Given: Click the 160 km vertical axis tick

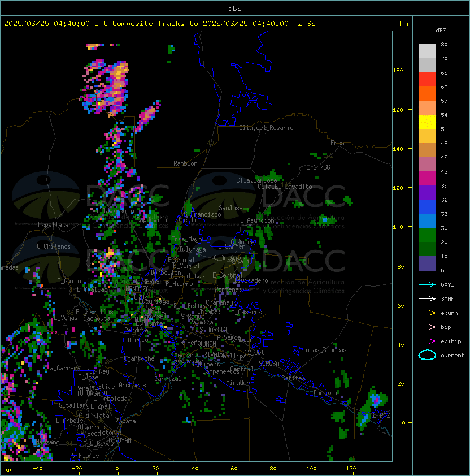Looking at the screenshot, I should click(398, 110).
